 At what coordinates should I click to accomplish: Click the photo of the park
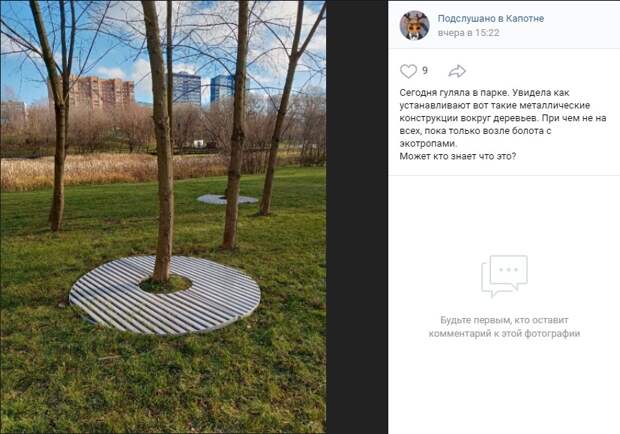pos(163,217)
